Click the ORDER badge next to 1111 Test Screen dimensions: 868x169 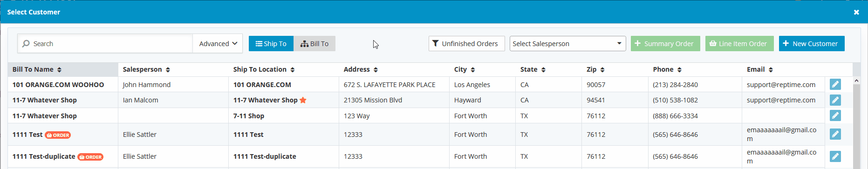[58, 135]
